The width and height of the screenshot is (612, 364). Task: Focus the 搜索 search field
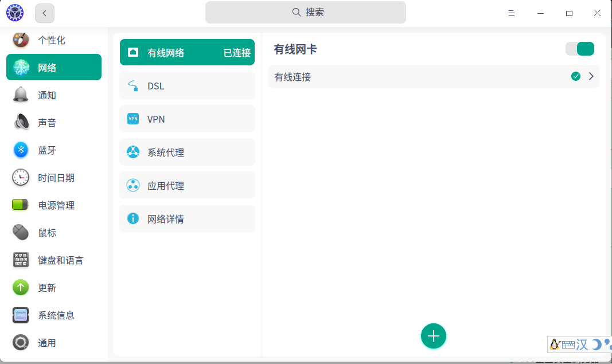(x=306, y=12)
